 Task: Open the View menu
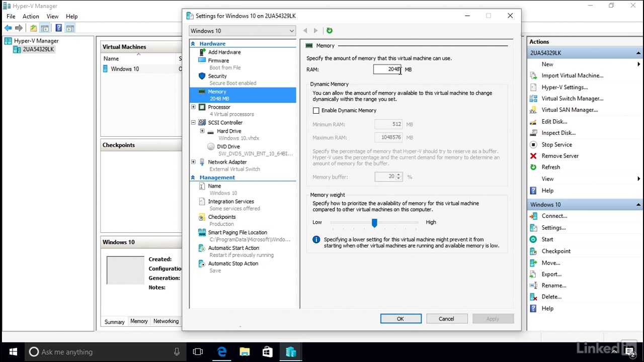(x=52, y=17)
